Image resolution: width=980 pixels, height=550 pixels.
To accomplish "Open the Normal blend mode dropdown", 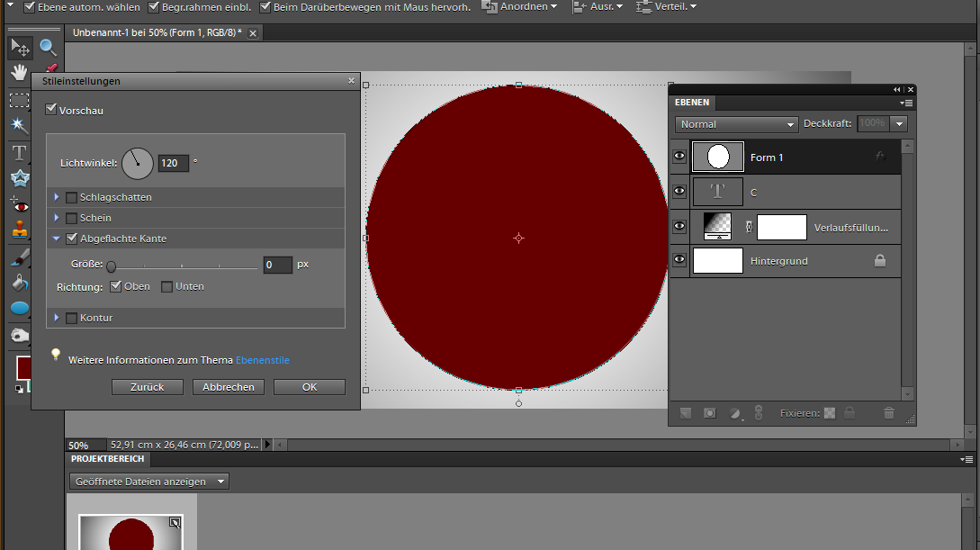I will pyautogui.click(x=736, y=124).
